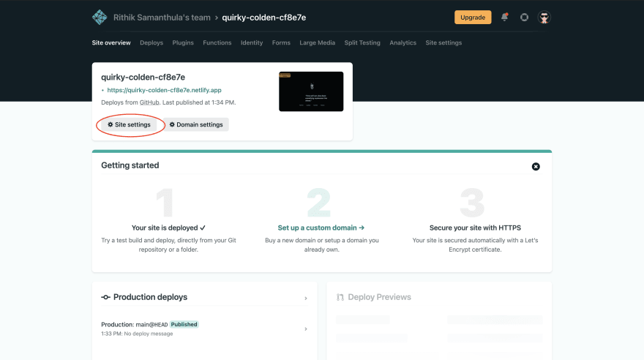The height and width of the screenshot is (360, 644).
Task: Open the main@HEAD deploy row chevron
Action: pyautogui.click(x=306, y=329)
